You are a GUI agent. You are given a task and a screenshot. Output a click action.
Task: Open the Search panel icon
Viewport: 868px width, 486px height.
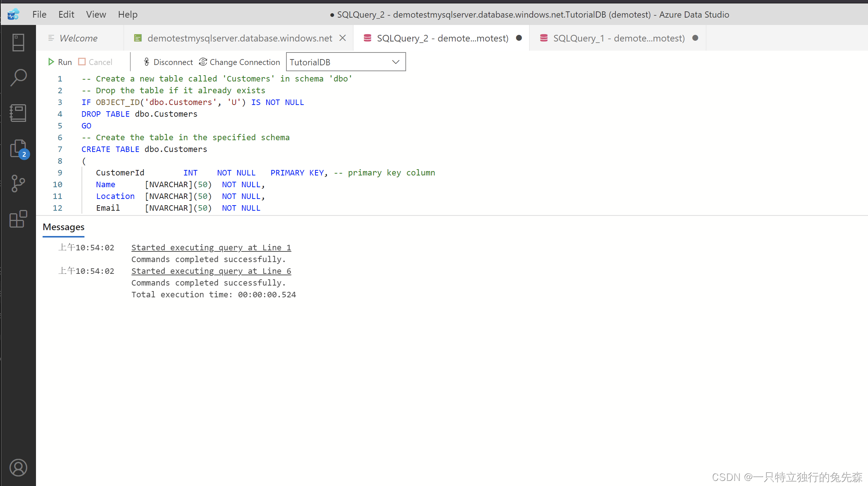18,77
